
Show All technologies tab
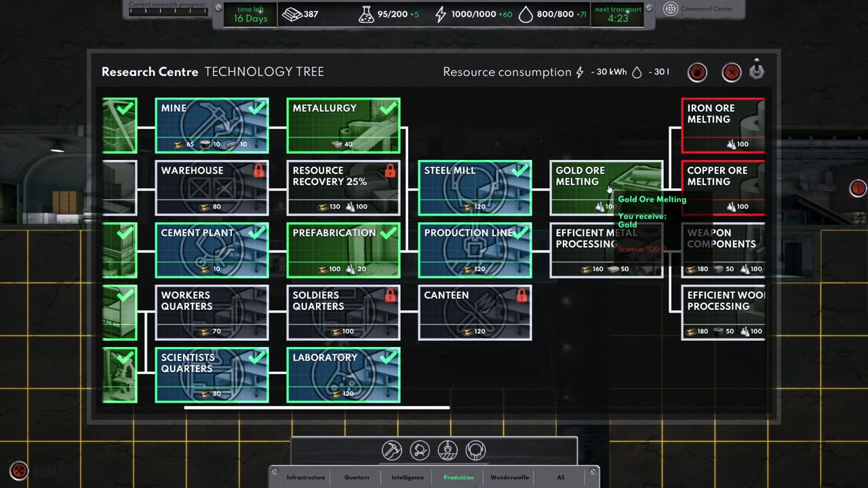point(560,477)
